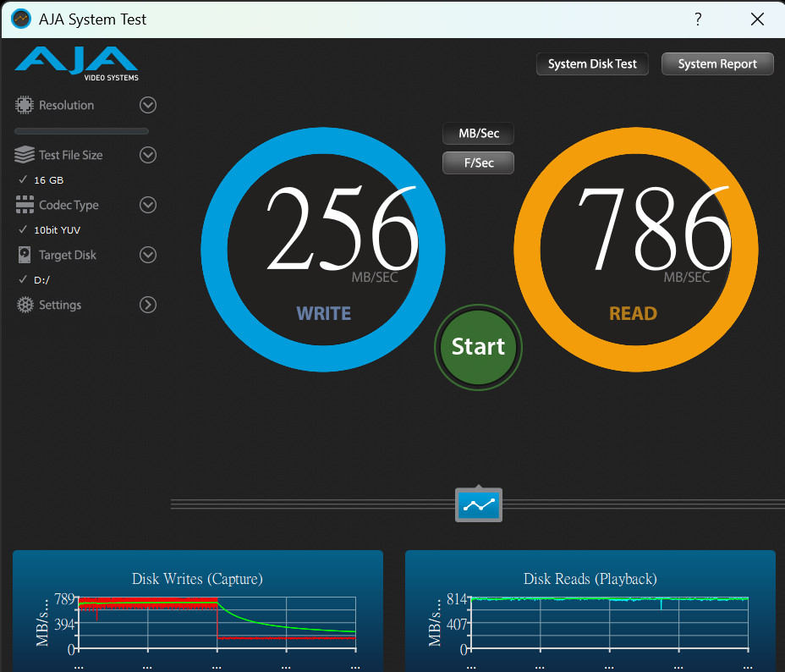This screenshot has height=672, width=785.
Task: Open help with the question mark
Action: tap(699, 19)
